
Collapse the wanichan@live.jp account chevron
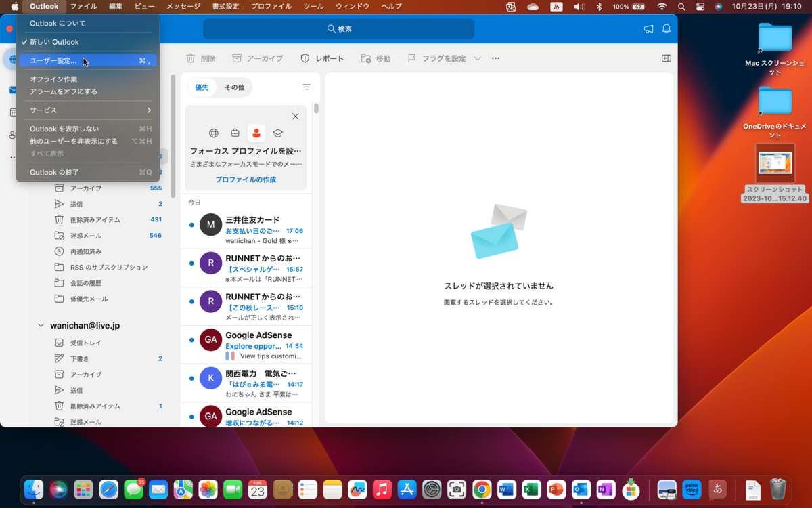pos(41,326)
